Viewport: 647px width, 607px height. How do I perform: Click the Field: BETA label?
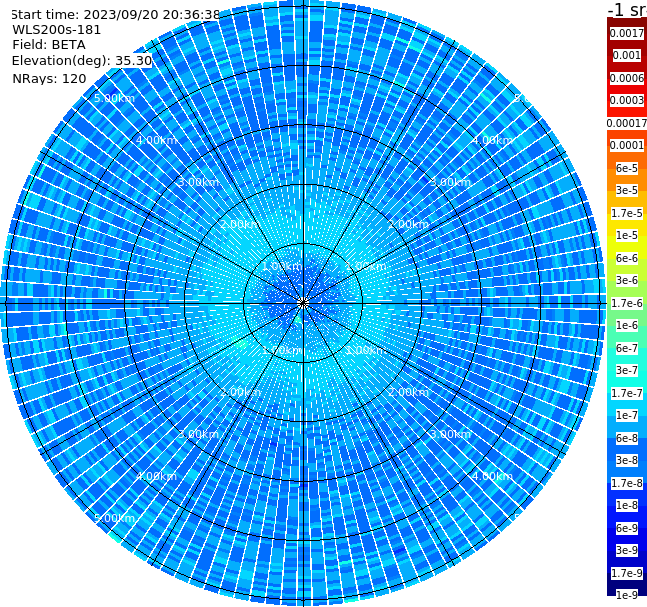[49, 45]
